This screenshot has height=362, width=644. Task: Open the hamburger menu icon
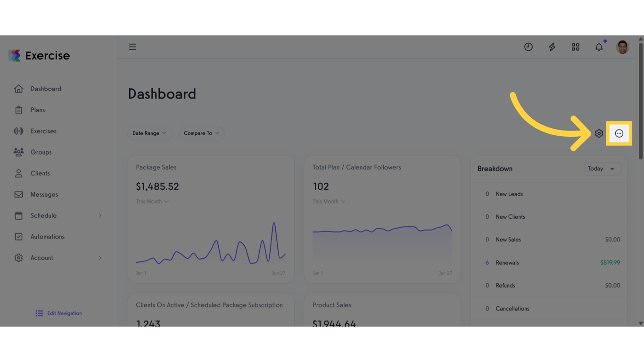[132, 47]
